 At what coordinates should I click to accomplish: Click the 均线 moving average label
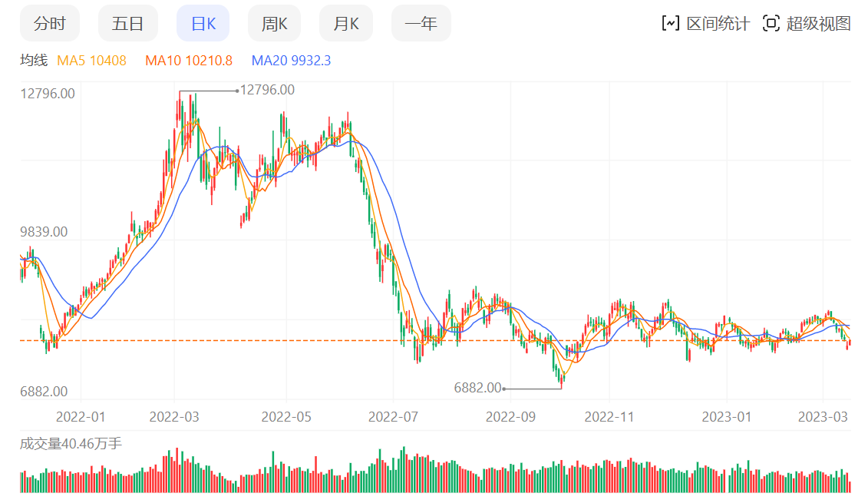pos(34,60)
